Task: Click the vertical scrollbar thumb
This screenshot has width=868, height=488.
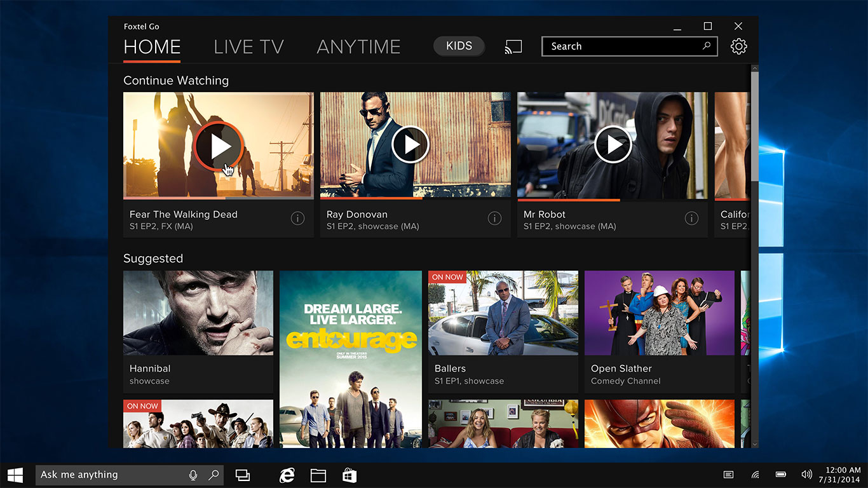Action: tap(755, 126)
